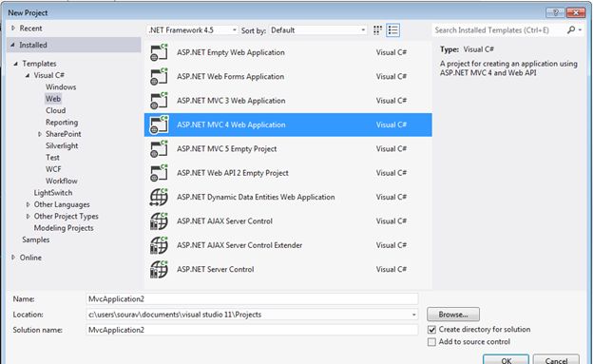593x364 pixels.
Task: Toggle Create directory for solution checkbox
Action: [431, 330]
